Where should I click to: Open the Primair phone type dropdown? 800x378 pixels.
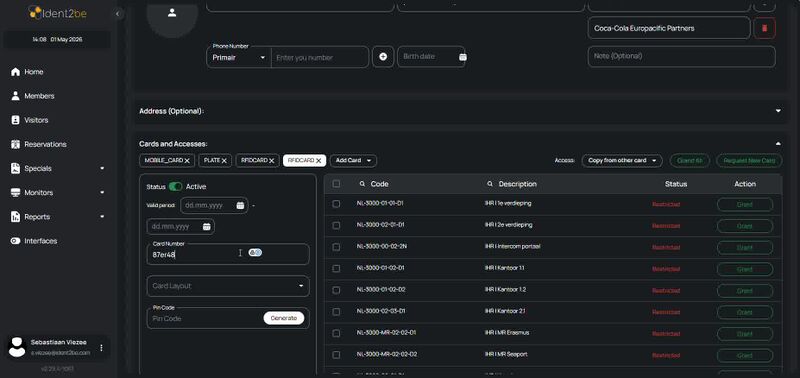239,57
